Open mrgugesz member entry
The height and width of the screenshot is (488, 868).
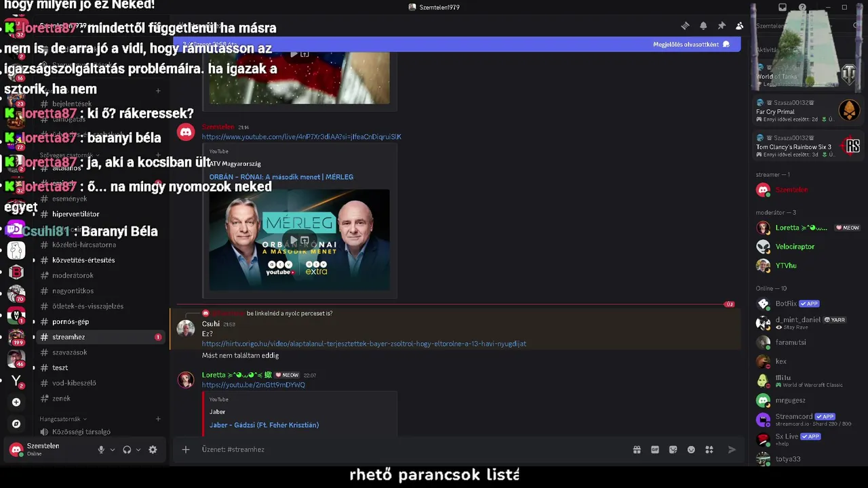pos(808,400)
